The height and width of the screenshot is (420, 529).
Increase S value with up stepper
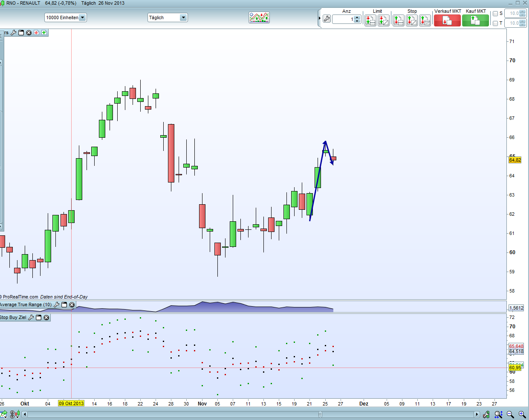[x=523, y=12]
